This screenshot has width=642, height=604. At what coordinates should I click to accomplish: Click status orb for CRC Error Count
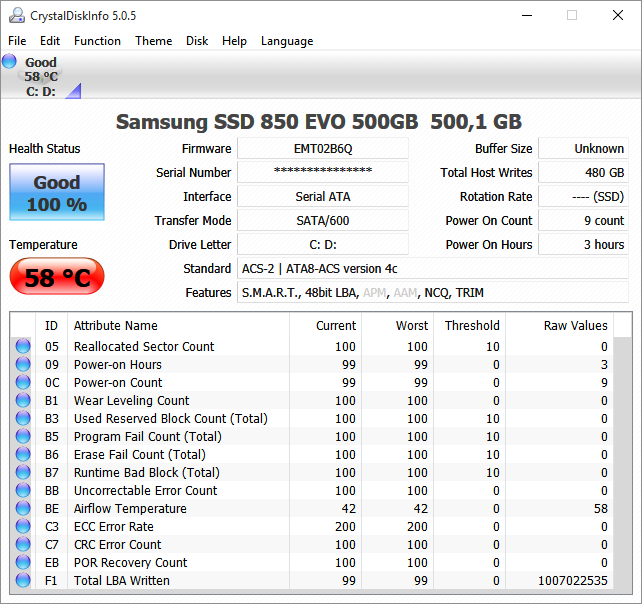coord(23,545)
